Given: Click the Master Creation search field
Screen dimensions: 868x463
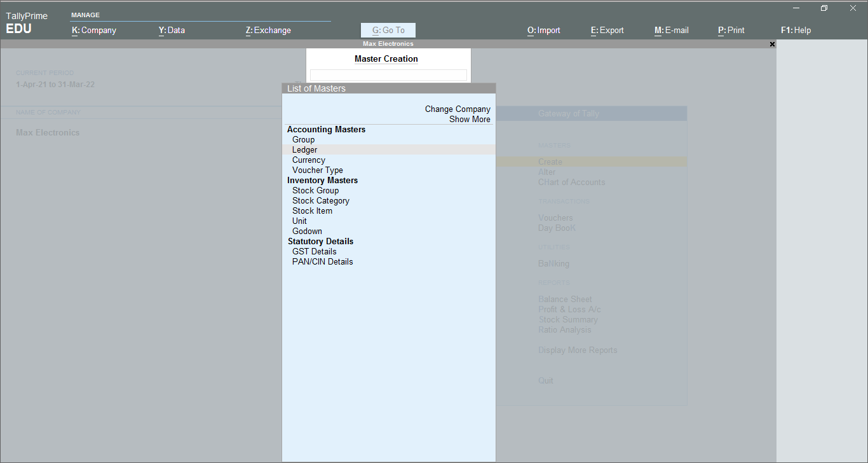Looking at the screenshot, I should coord(388,75).
